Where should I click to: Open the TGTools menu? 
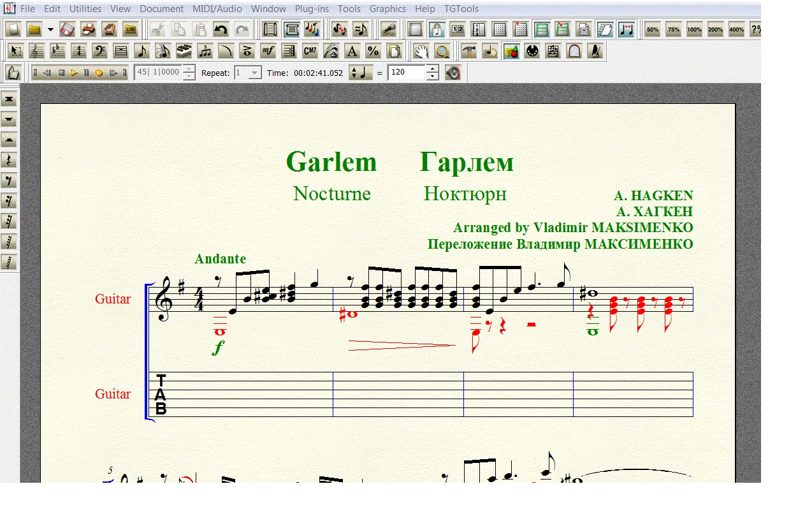click(x=461, y=9)
